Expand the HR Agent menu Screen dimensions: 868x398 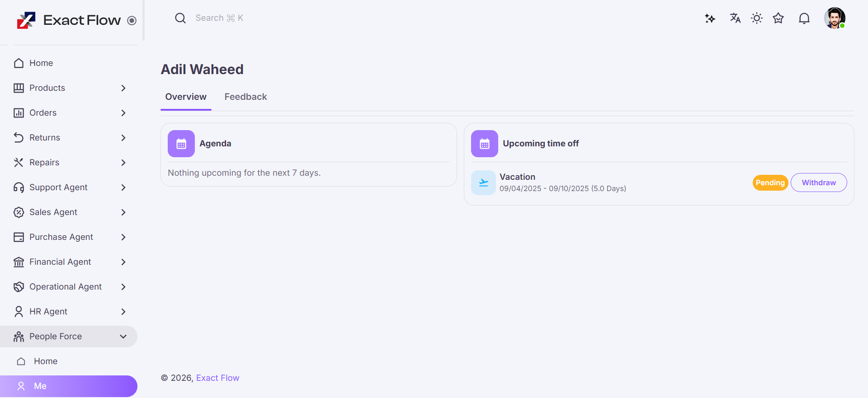(123, 312)
